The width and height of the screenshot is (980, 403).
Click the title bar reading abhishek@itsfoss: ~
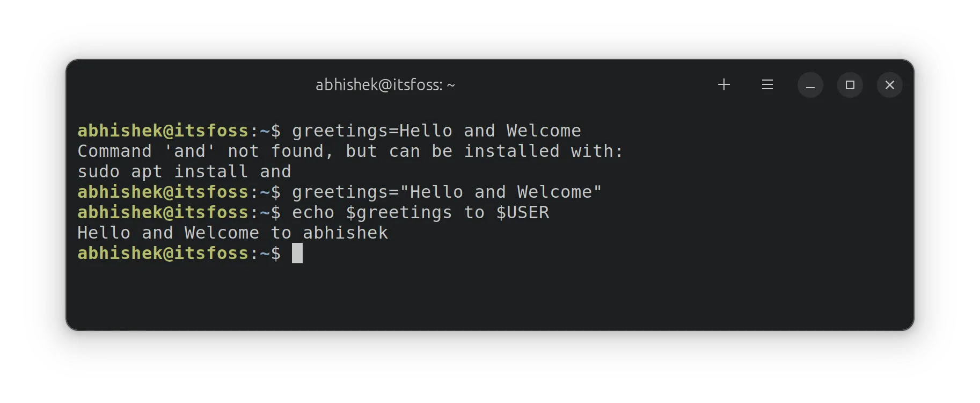tap(384, 84)
